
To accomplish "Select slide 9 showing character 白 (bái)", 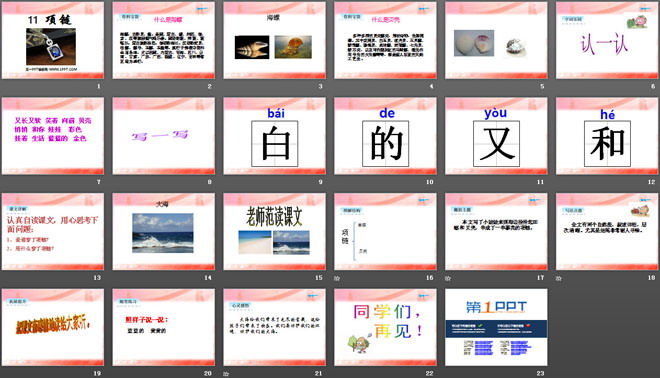I will click(274, 136).
